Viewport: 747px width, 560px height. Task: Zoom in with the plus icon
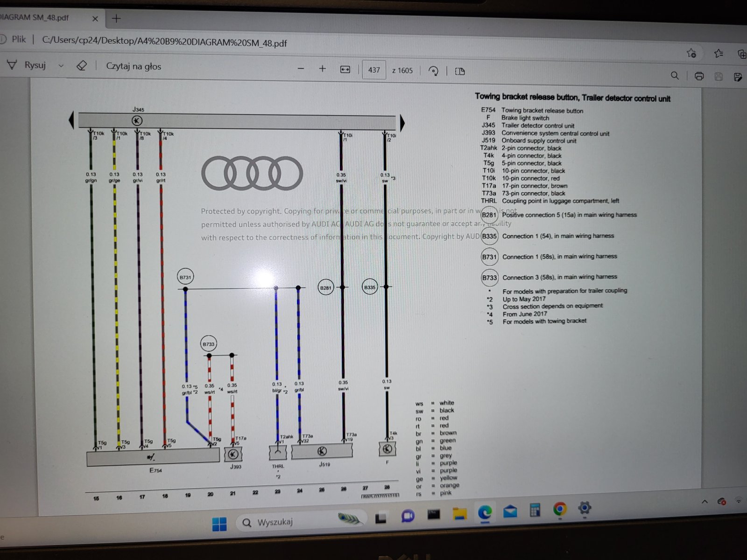coord(323,69)
